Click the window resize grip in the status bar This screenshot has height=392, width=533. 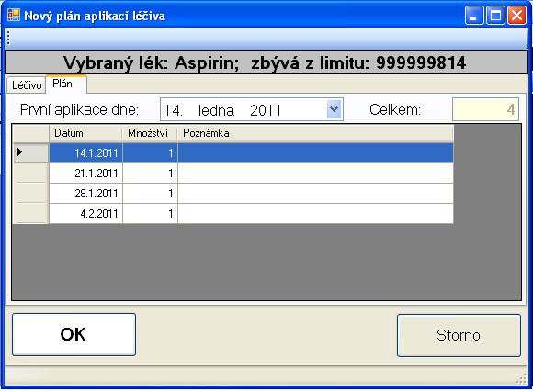pos(521,379)
